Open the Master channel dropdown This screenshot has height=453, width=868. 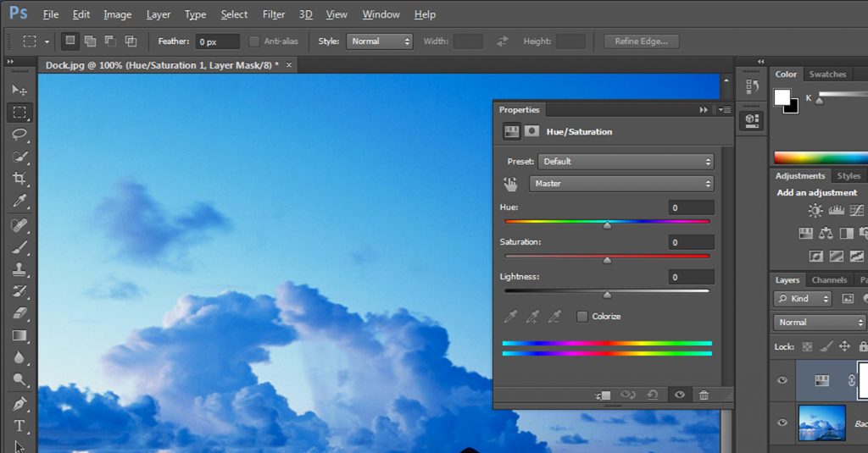click(x=621, y=184)
